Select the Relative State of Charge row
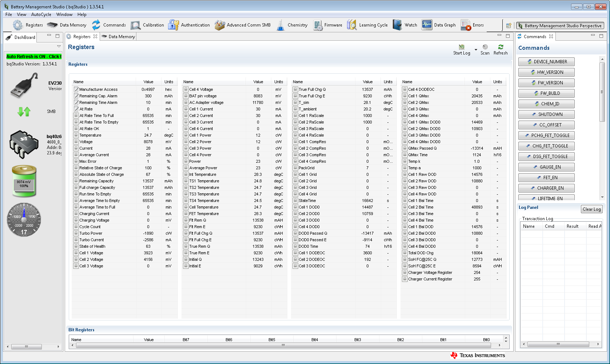The height and width of the screenshot is (364, 610). [x=124, y=168]
